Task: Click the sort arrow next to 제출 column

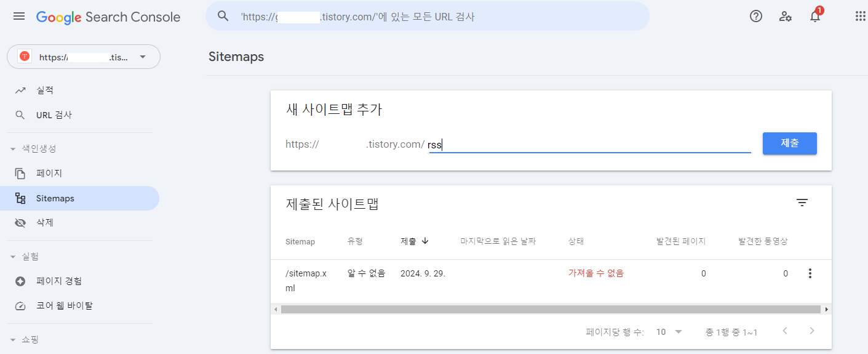Action: click(x=425, y=241)
